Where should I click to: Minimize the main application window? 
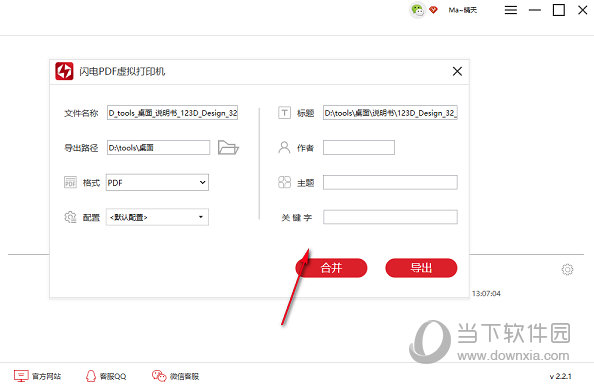pyautogui.click(x=535, y=10)
